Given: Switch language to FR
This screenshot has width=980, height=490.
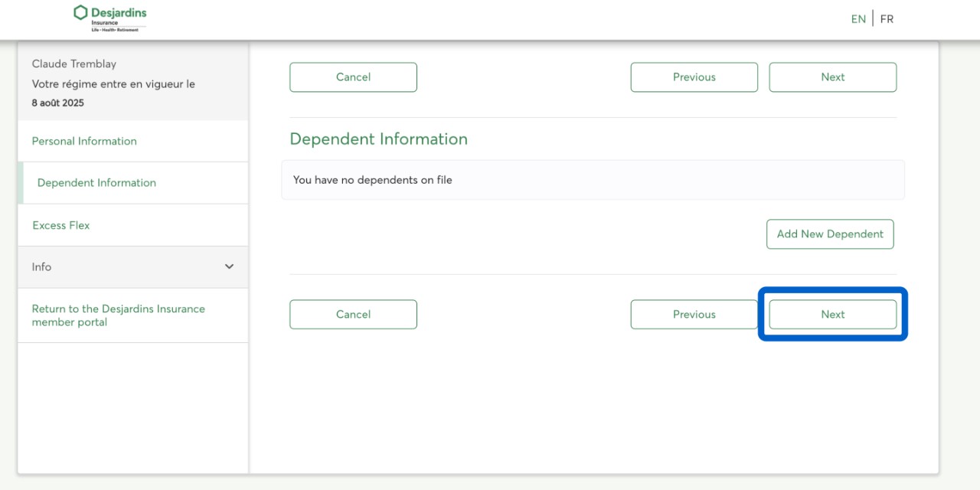Looking at the screenshot, I should pyautogui.click(x=887, y=19).
